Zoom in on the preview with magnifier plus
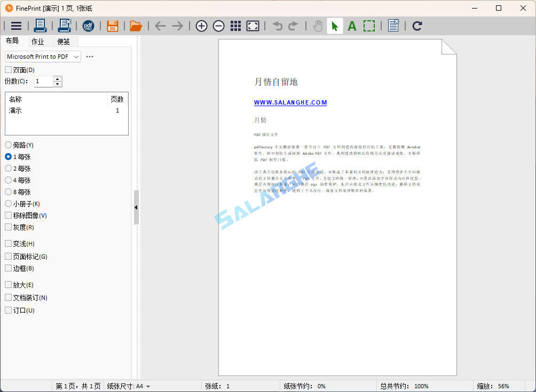536x392 pixels. coord(201,25)
